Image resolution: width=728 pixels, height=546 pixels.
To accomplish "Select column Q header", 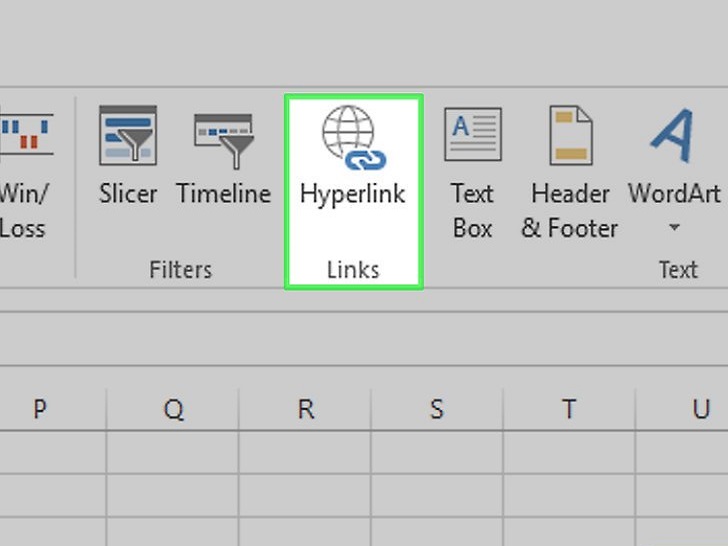I will pyautogui.click(x=173, y=409).
